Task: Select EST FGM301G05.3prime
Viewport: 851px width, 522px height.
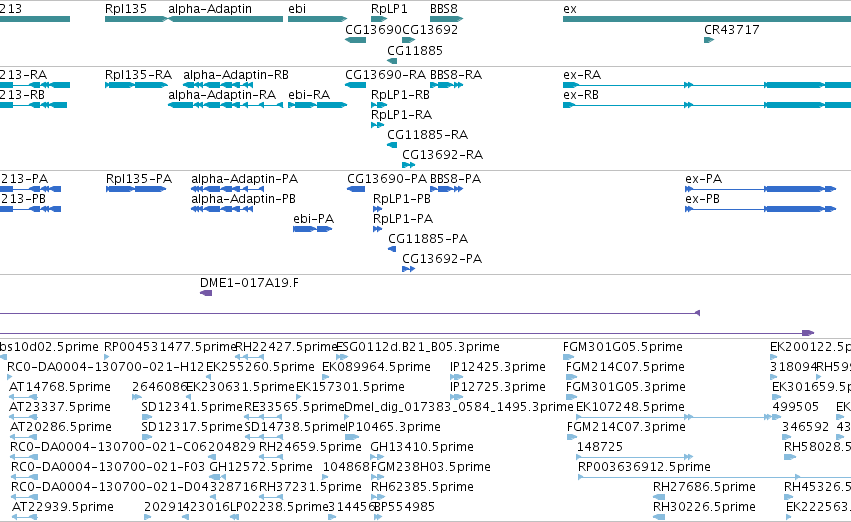Action: click(x=626, y=387)
